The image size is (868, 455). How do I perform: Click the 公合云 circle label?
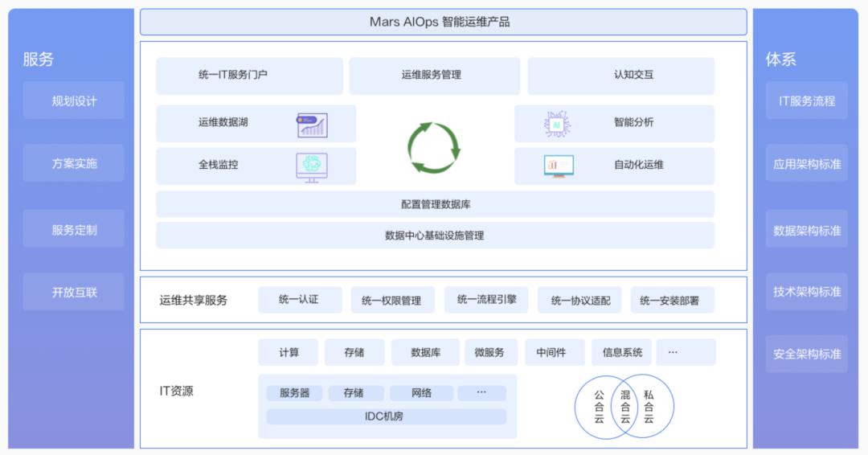pyautogui.click(x=599, y=407)
